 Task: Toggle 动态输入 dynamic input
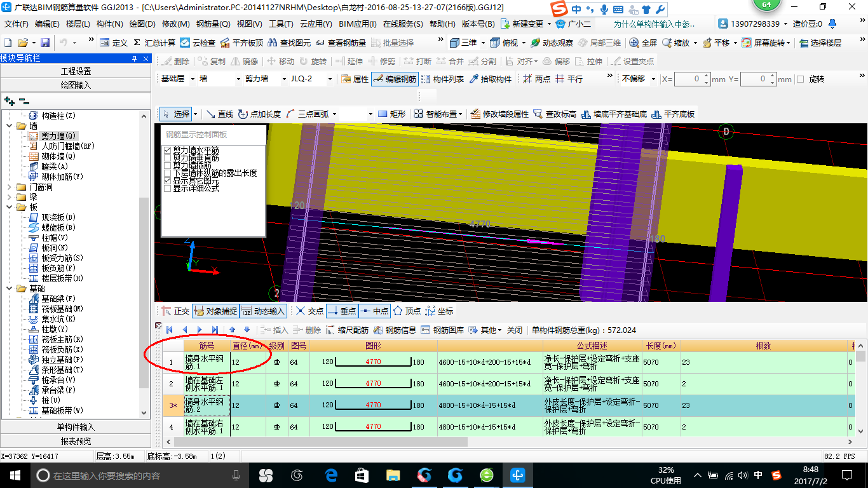[264, 311]
